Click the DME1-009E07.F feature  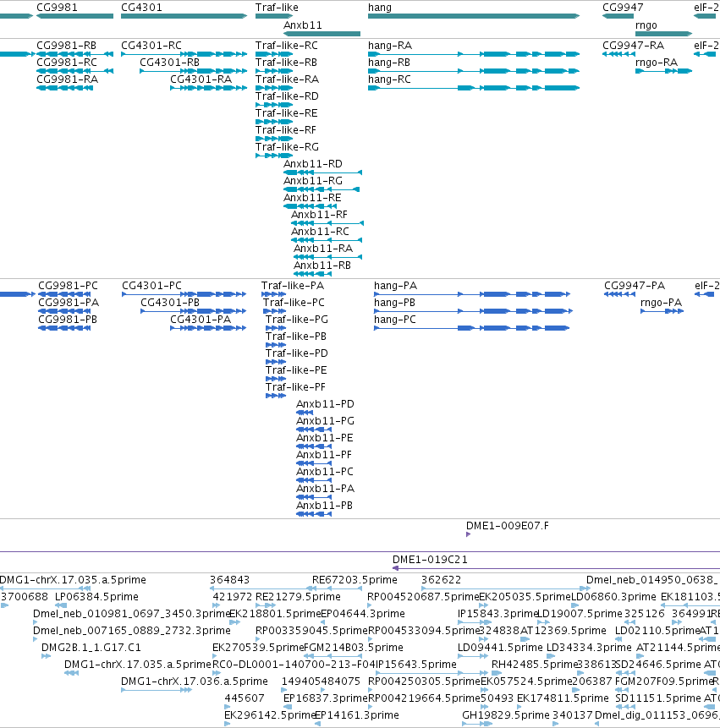(468, 535)
